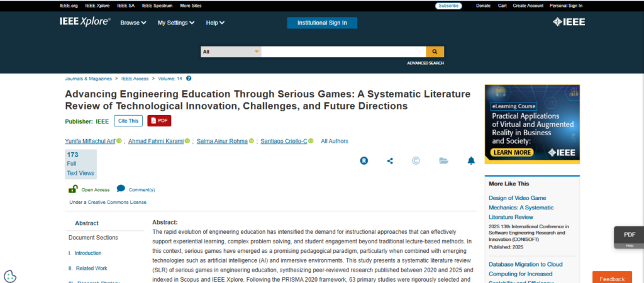Click the volume help question mark icon

(x=189, y=79)
